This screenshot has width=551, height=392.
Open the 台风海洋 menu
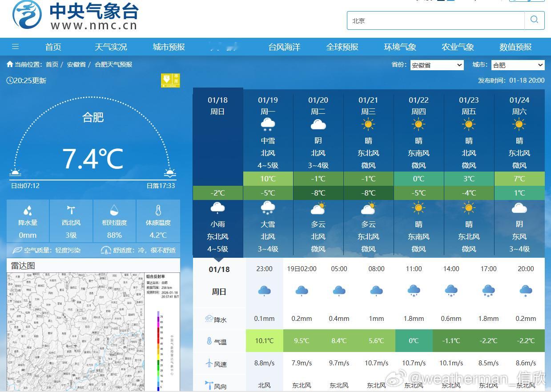[284, 47]
